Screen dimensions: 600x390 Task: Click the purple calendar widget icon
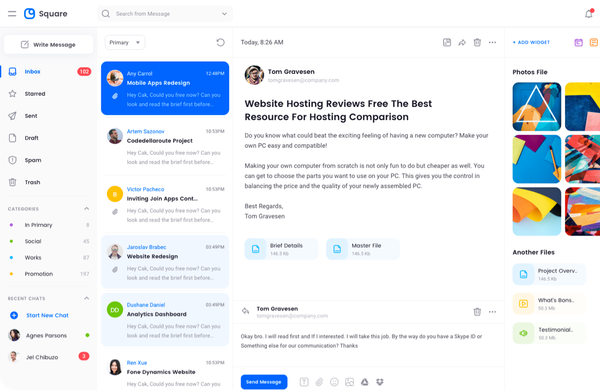tap(579, 42)
